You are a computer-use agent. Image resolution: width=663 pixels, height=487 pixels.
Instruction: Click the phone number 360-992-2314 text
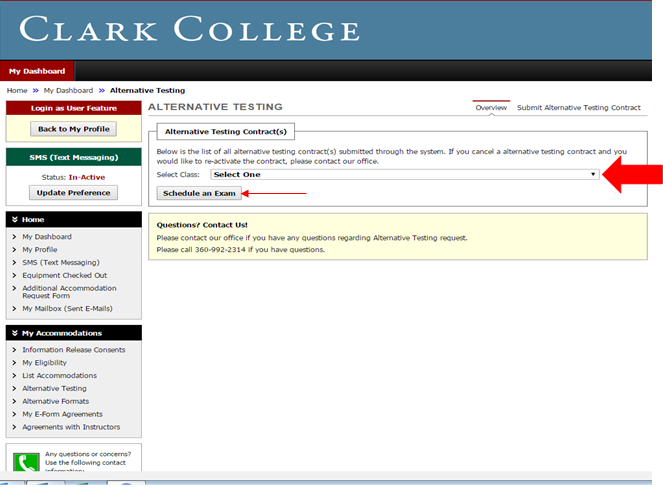pyautogui.click(x=220, y=250)
